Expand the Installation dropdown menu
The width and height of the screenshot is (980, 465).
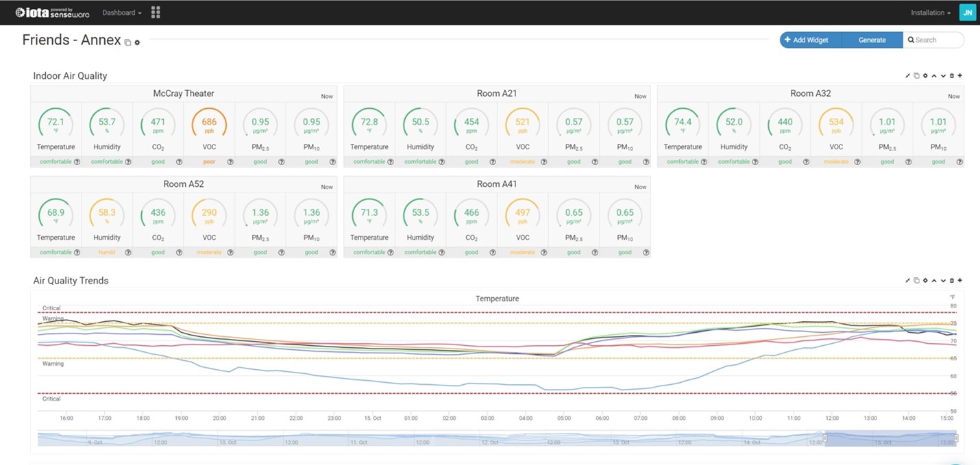click(930, 12)
